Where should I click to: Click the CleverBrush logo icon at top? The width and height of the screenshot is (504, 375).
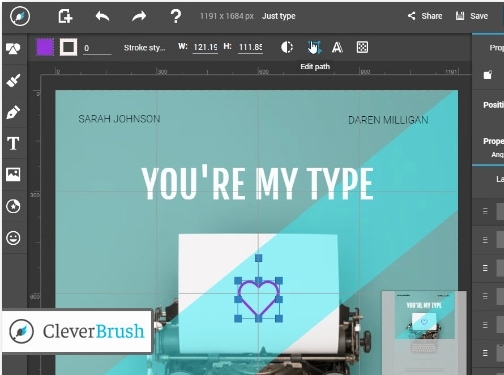tap(20, 16)
